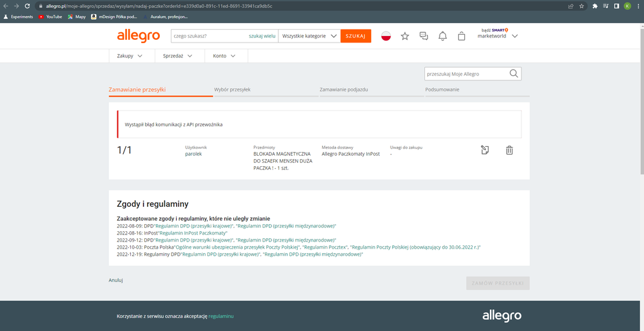Open Experiments bookmark
Viewport: 644px width, 331px height.
click(18, 17)
